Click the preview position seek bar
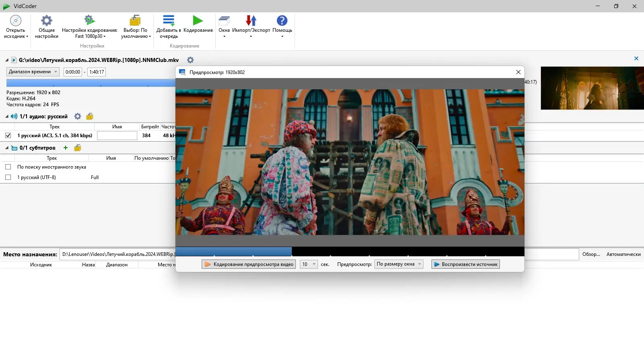 349,252
